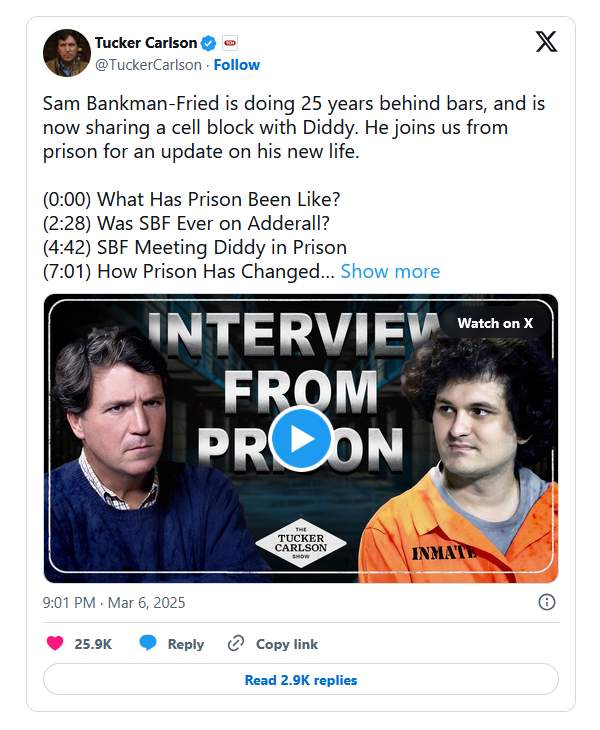Screen dimensions: 600x730
Task: Open the @TuckerCarlson handle link
Action: point(148,65)
